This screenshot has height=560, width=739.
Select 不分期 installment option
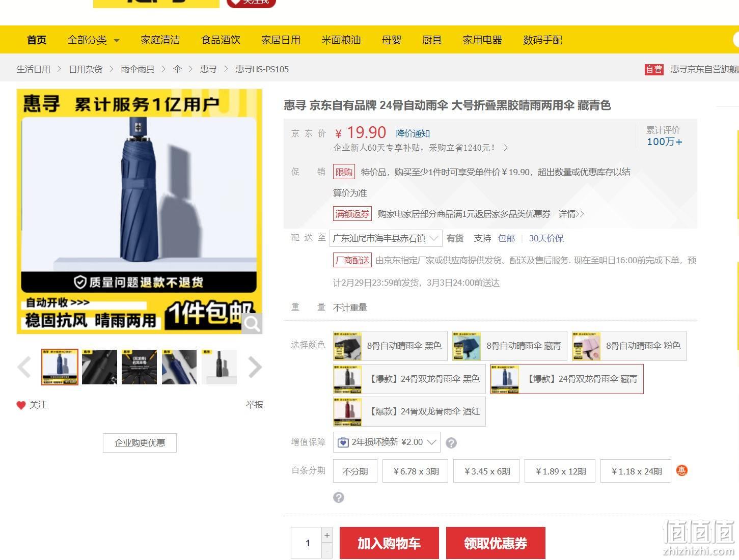[x=355, y=471]
